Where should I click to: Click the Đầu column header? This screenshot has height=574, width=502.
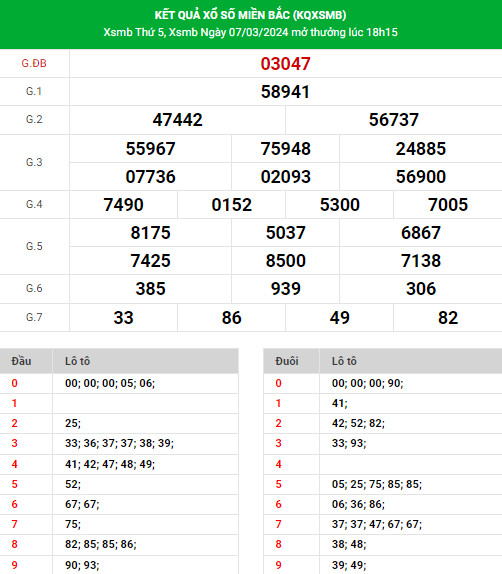(21, 361)
